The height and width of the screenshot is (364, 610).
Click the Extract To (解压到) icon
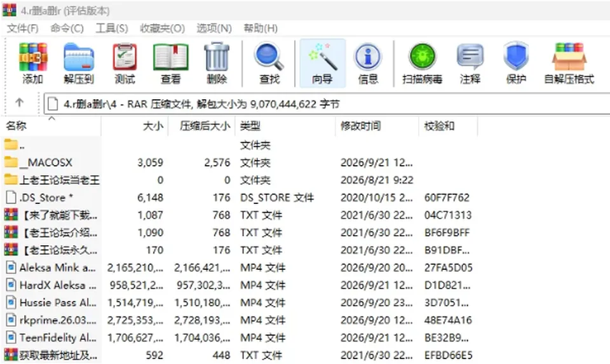[x=79, y=57]
